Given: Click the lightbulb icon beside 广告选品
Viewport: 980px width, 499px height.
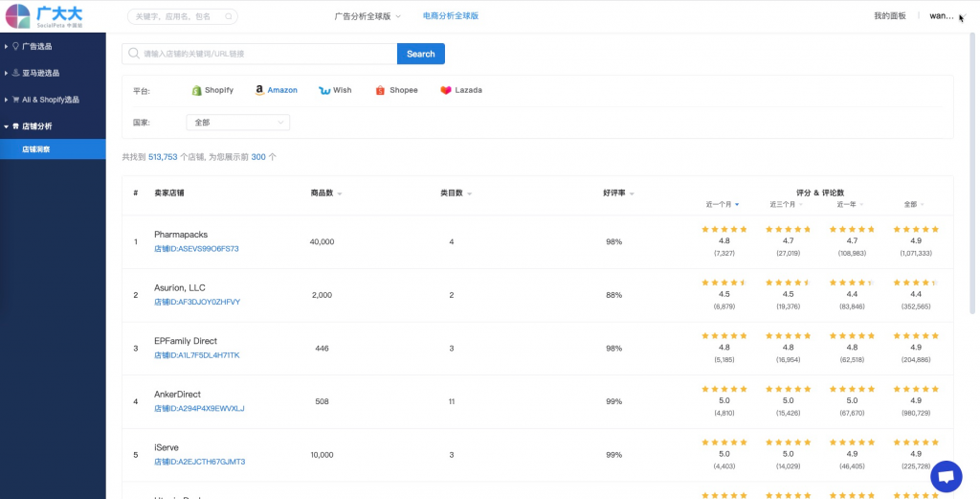Looking at the screenshot, I should pos(15,46).
